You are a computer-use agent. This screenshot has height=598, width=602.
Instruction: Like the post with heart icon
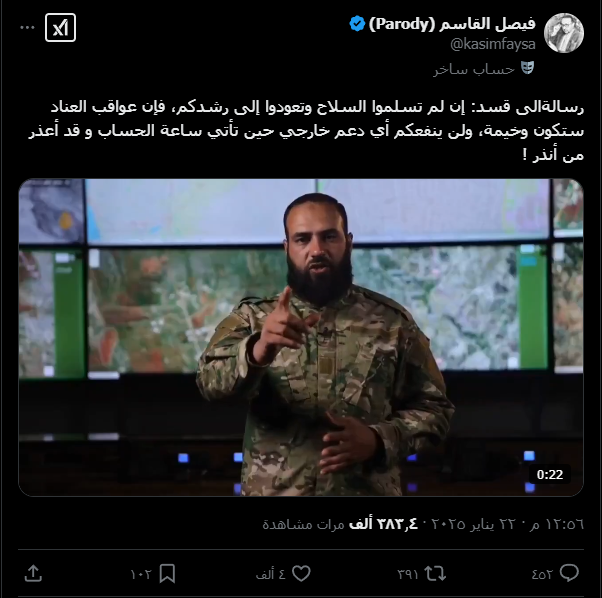point(301,574)
